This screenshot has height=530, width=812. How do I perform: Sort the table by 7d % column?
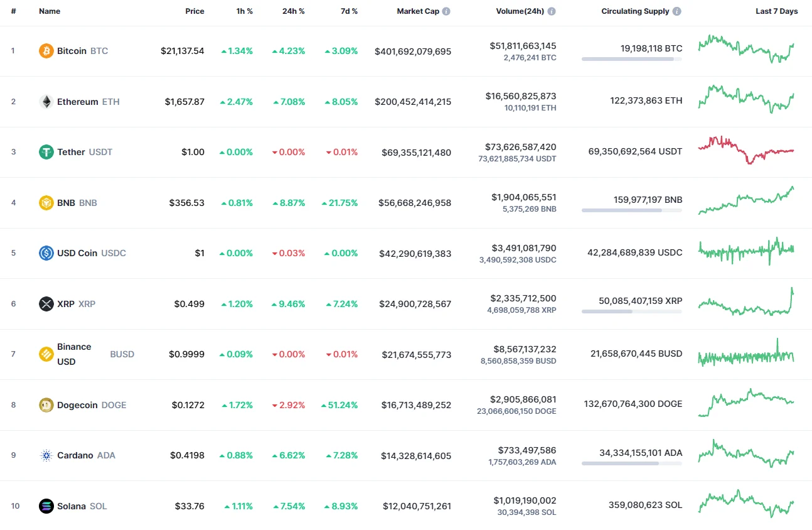[350, 11]
